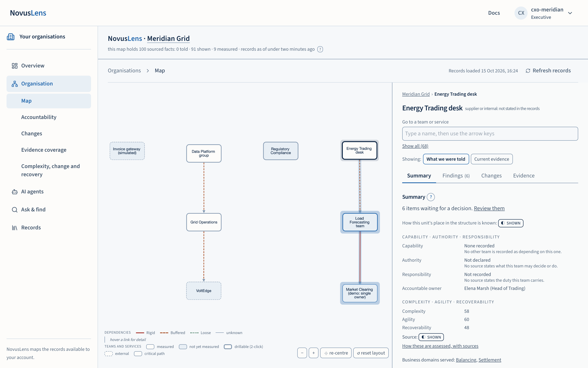Select the Invoice gateway (simulated) node
This screenshot has height=368, width=588.
[127, 151]
